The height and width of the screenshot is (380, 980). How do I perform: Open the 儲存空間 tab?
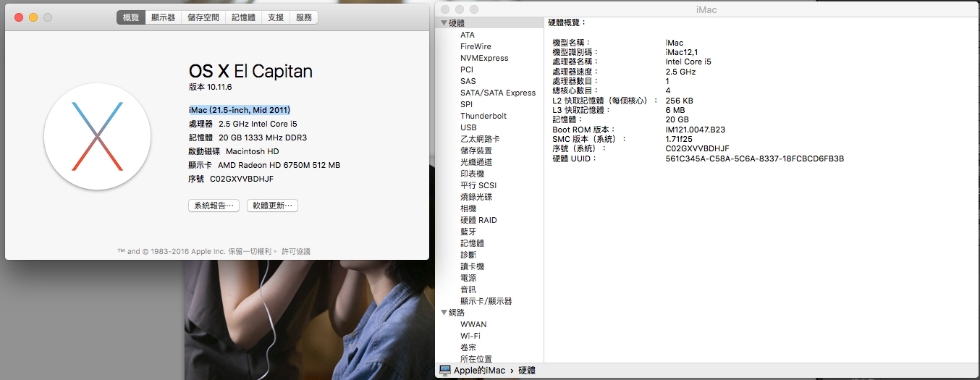click(x=203, y=17)
